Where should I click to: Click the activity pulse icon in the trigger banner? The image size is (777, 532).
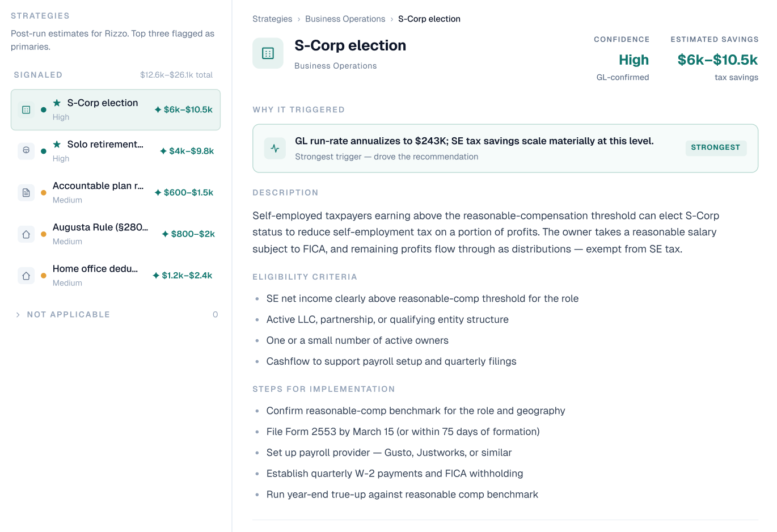click(x=275, y=148)
